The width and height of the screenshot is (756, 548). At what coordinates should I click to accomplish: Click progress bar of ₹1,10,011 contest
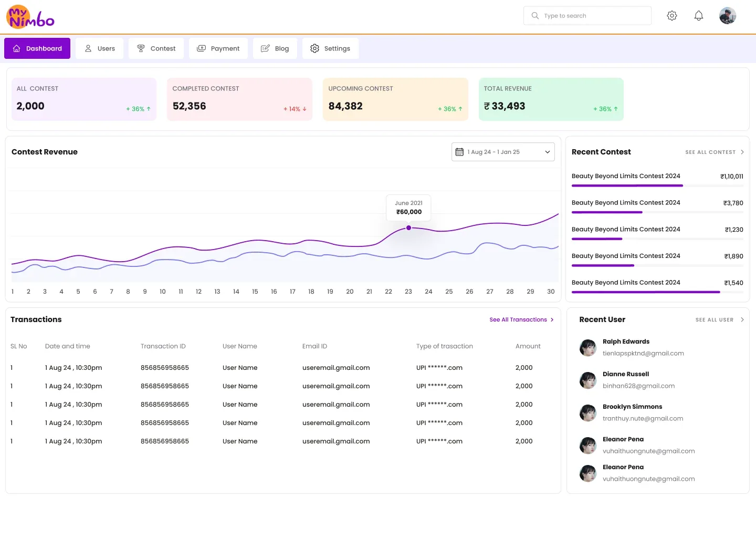pos(657,185)
